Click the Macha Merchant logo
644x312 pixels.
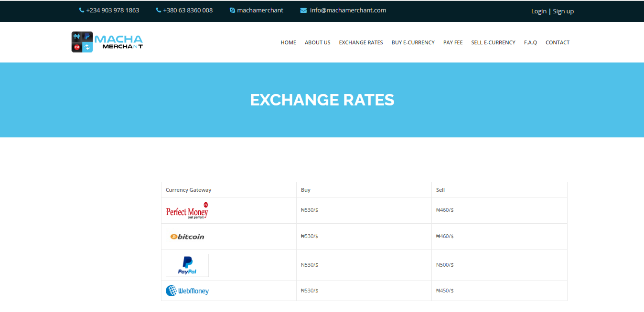[107, 42]
